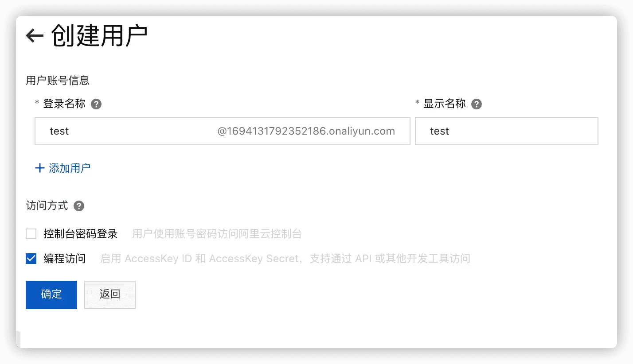Focus the 显示名称 input field
This screenshot has width=633, height=364.
click(x=507, y=131)
